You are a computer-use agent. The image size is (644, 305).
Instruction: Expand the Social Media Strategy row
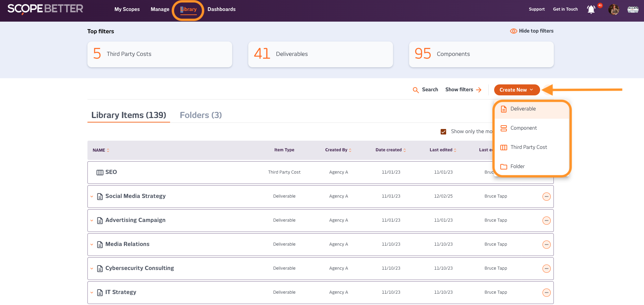pos(92,197)
